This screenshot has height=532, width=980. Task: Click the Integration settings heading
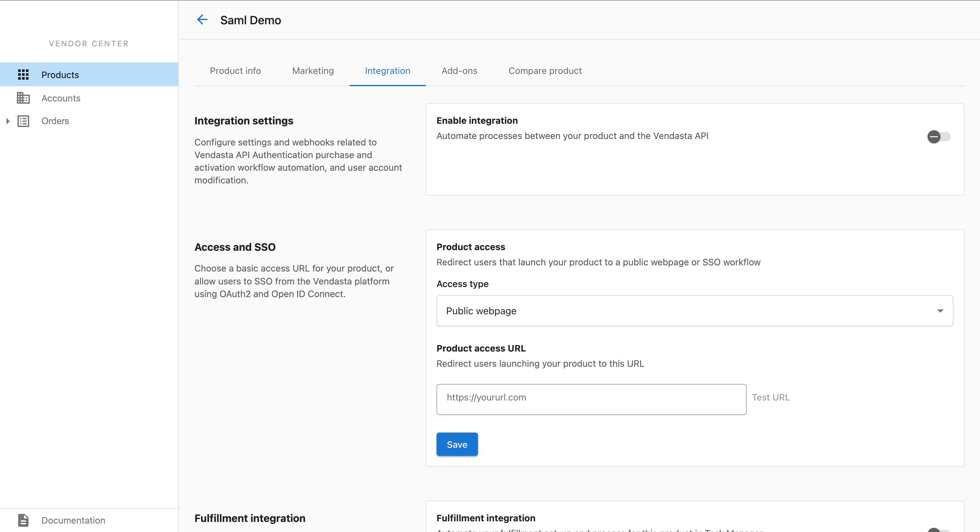pyautogui.click(x=244, y=121)
